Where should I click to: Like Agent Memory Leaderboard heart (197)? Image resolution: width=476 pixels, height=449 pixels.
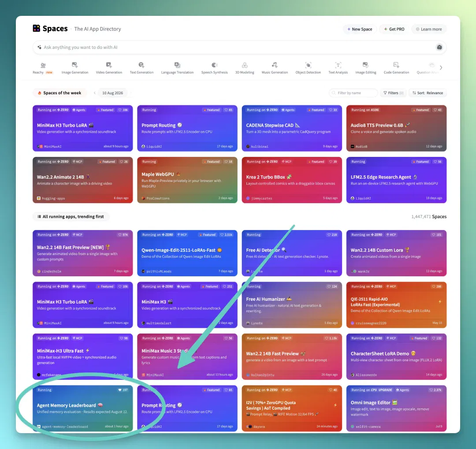tap(123, 390)
